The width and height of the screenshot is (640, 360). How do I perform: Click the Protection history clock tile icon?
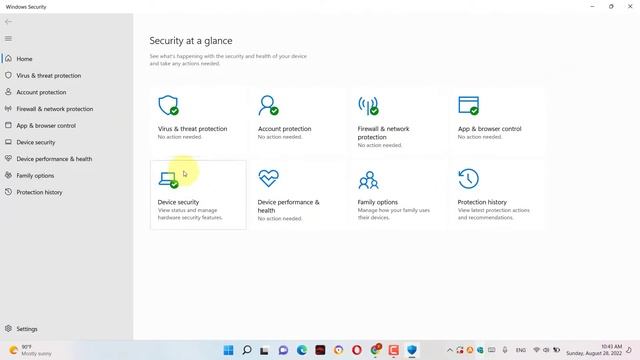[469, 179]
